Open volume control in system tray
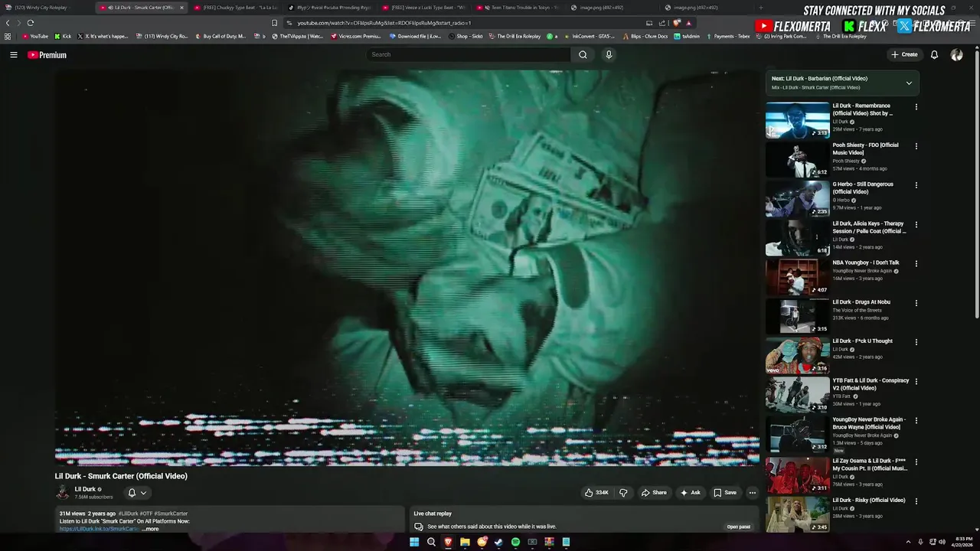The width and height of the screenshot is (980, 551). (x=942, y=542)
